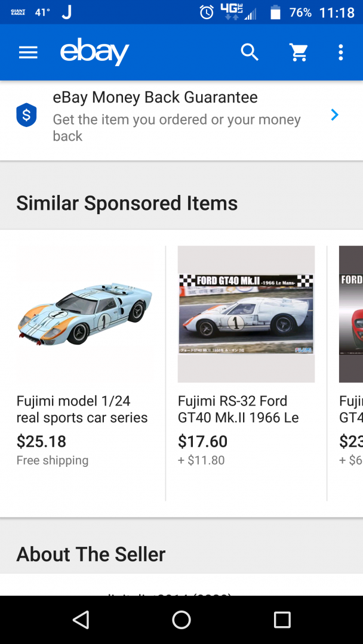View the blue Ford GT40 model thumbnail
This screenshot has width=363, height=644.
84,314
